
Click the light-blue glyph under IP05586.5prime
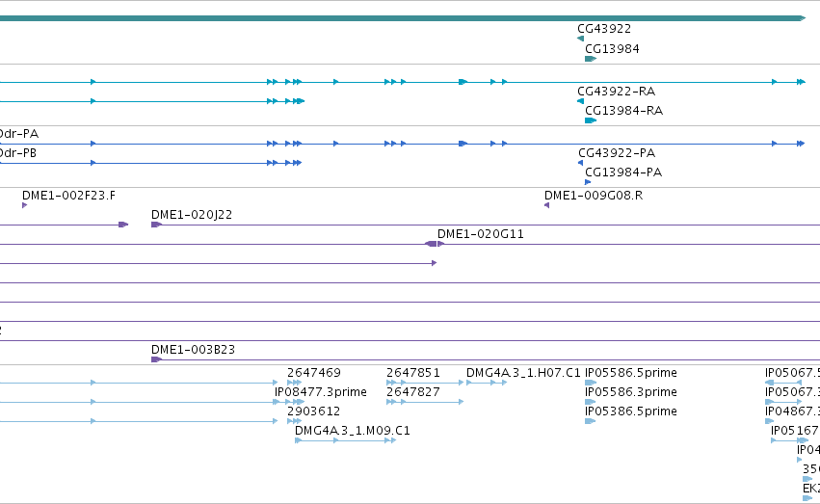[x=591, y=383]
